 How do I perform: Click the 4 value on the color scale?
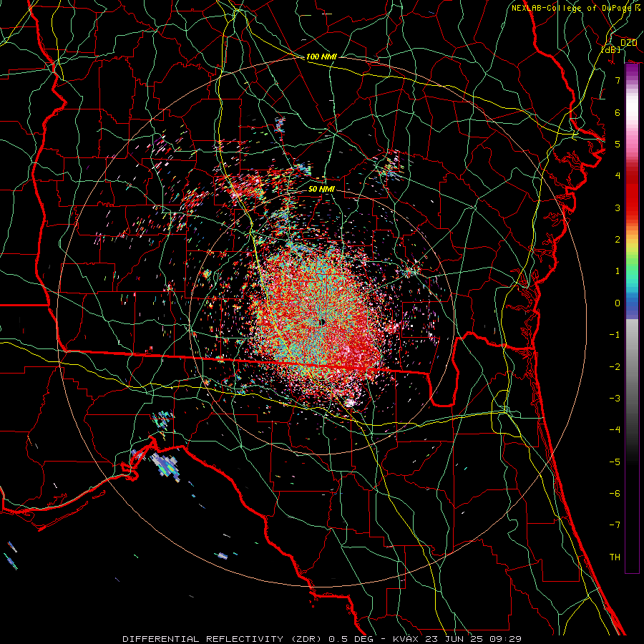click(617, 176)
